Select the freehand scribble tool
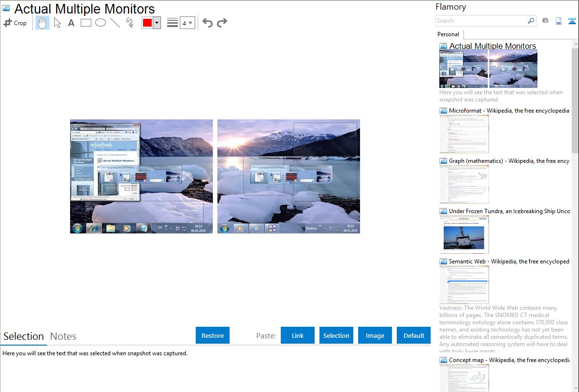Viewport: 579px width, 392px height. [130, 23]
